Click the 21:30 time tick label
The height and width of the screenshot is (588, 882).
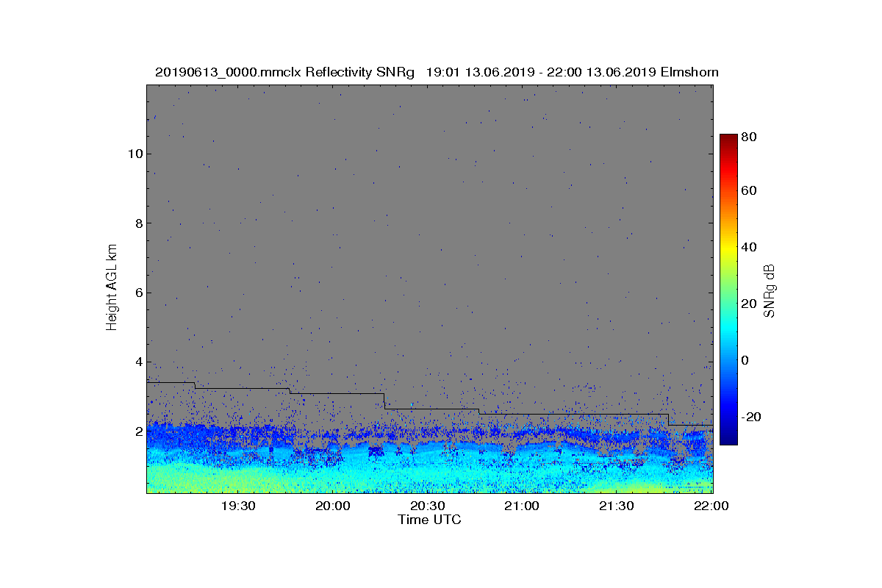617,506
